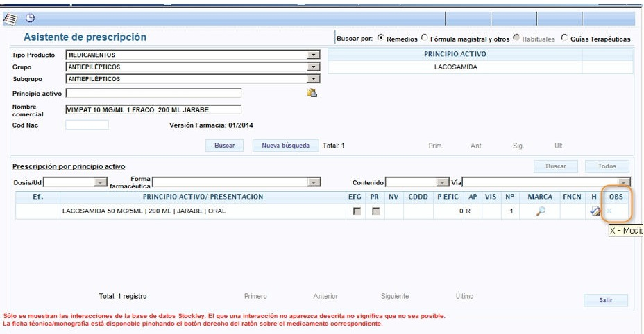Select the Fórmula magistral y otros option

[x=425, y=39]
